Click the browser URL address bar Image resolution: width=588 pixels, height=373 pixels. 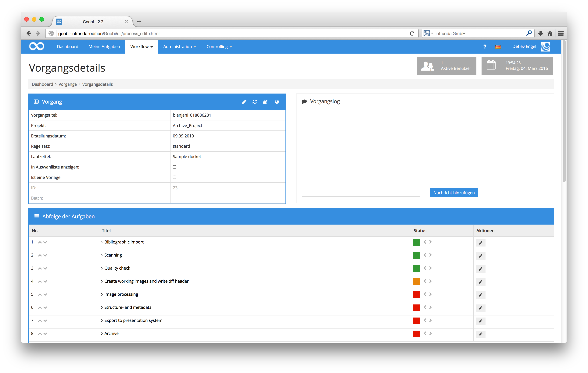click(x=231, y=34)
